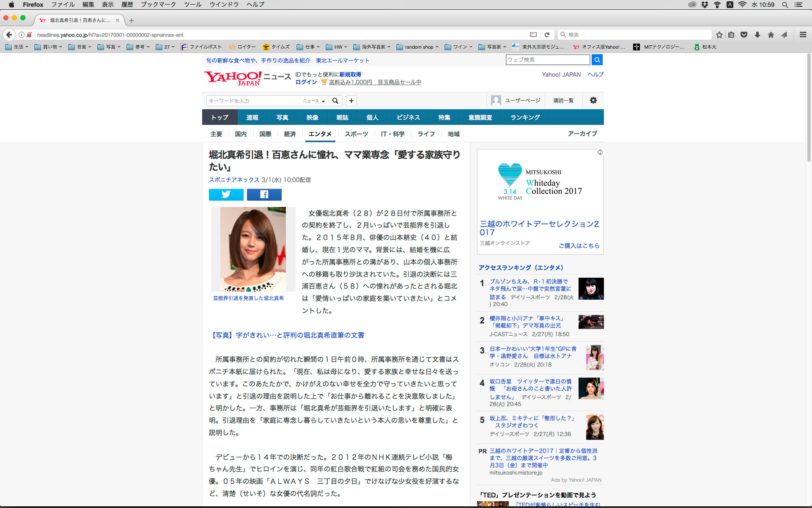The width and height of the screenshot is (812, 508).
Task: Toggle reader view icon in URL bar
Action: click(533, 35)
